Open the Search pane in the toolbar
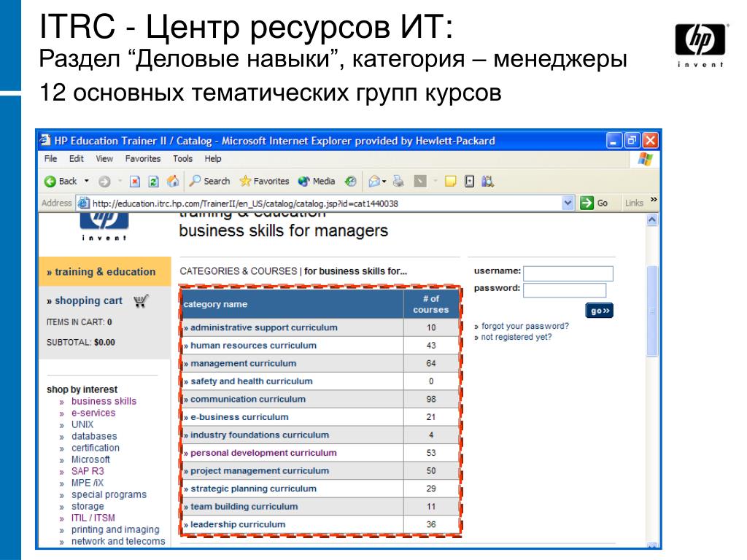 pyautogui.click(x=209, y=182)
